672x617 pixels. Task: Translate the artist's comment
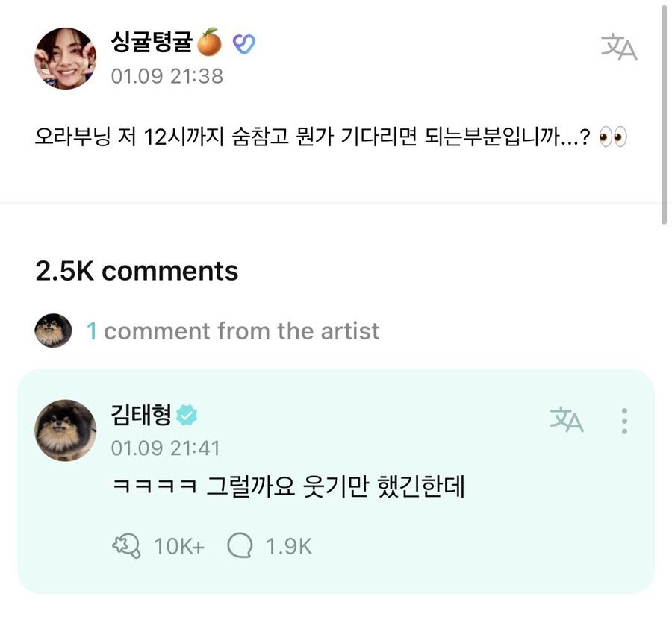pos(567,419)
